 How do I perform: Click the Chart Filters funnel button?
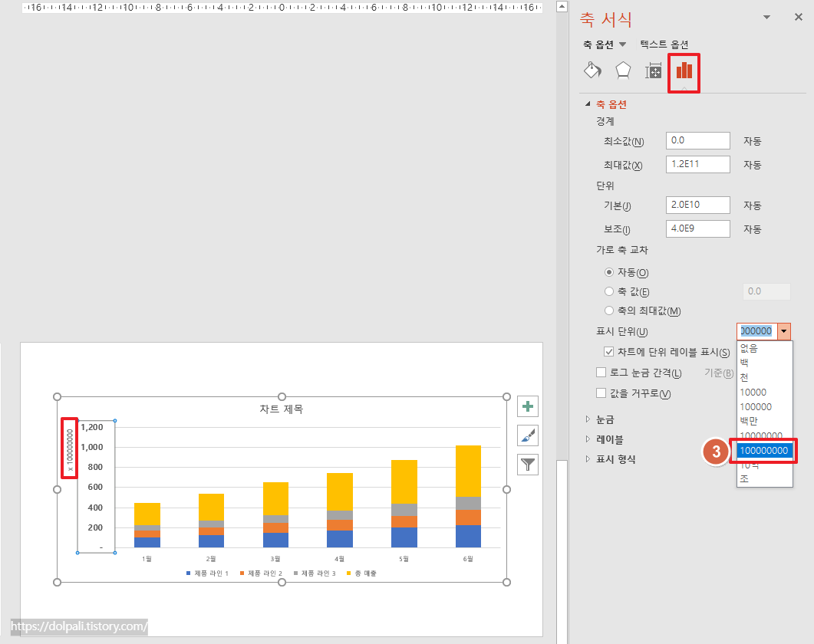coord(527,465)
